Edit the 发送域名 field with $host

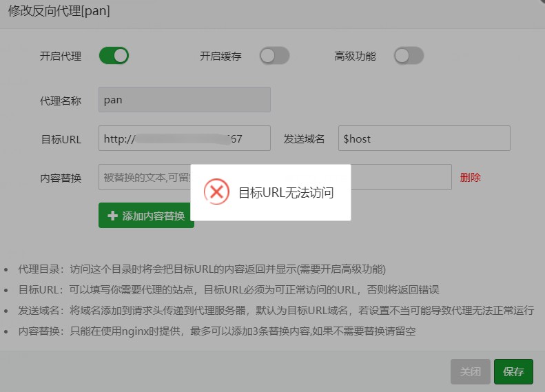click(424, 138)
